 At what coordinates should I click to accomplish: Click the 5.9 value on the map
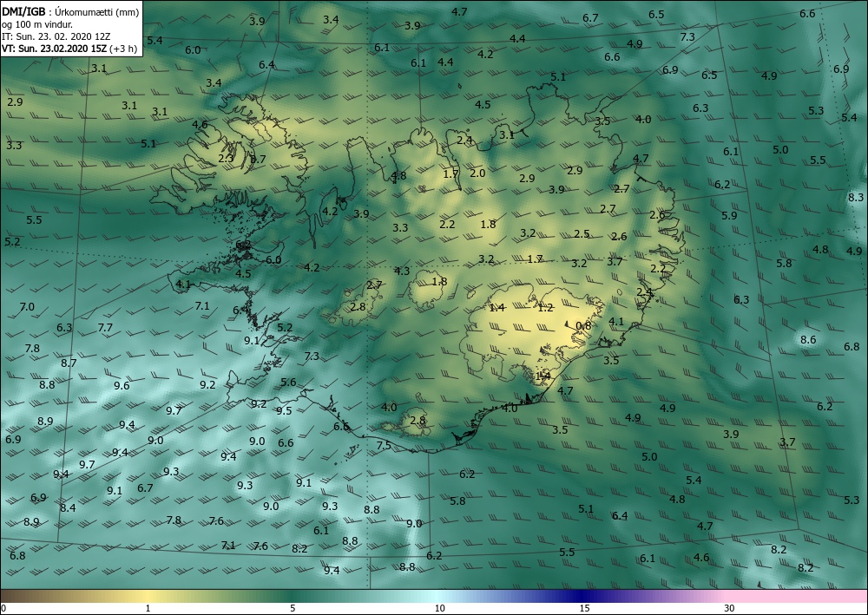click(730, 215)
